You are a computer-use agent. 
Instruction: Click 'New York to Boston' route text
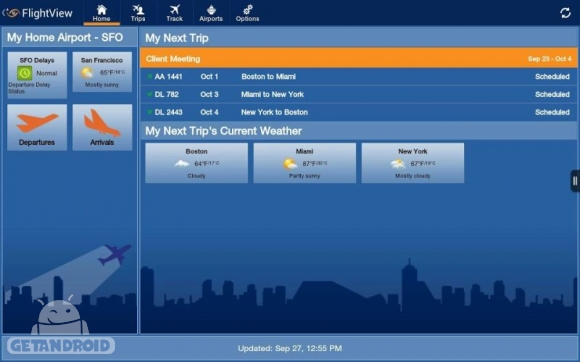274,112
